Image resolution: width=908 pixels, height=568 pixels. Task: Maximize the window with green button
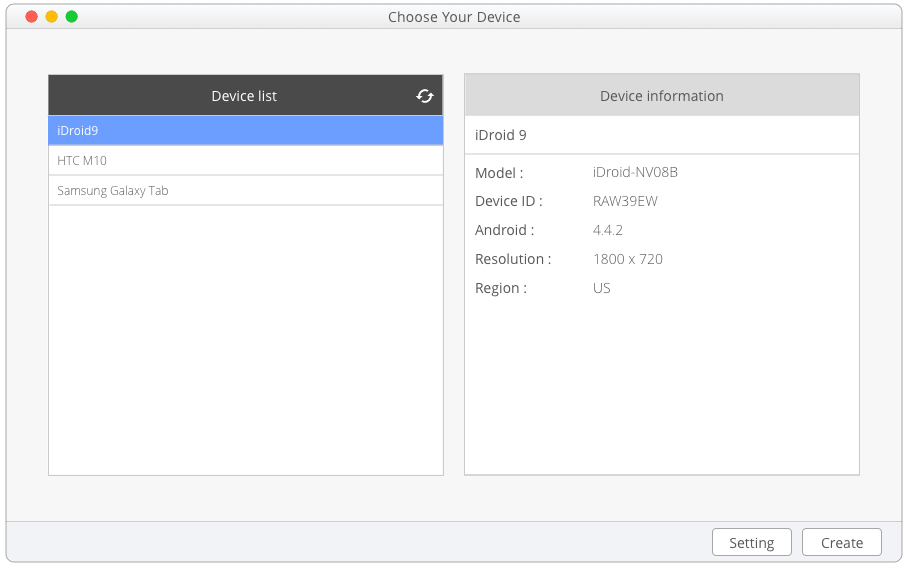click(x=72, y=17)
